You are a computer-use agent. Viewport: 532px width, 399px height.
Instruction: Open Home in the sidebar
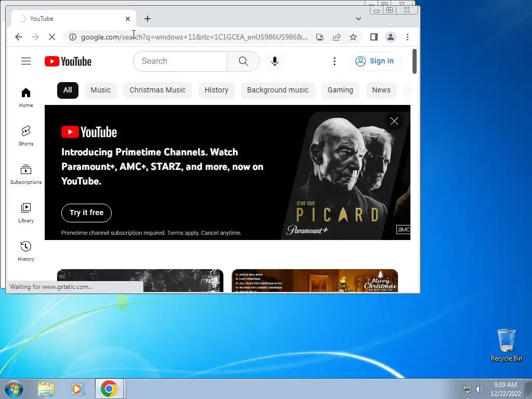coord(26,98)
